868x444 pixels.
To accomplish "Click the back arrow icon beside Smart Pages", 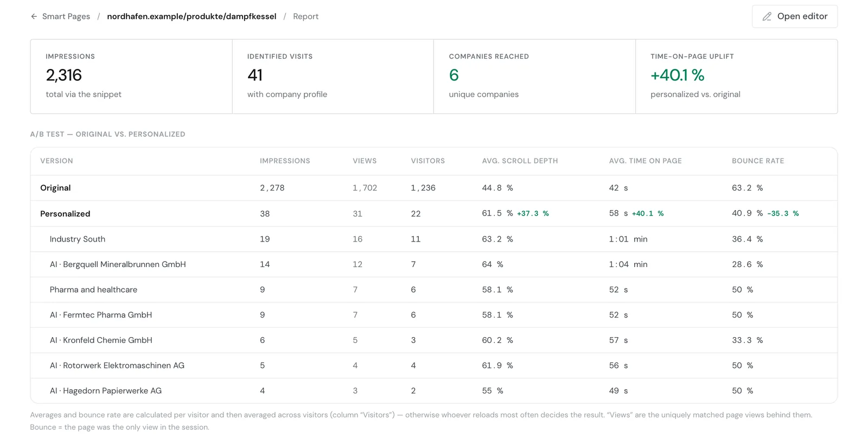I will pyautogui.click(x=34, y=17).
